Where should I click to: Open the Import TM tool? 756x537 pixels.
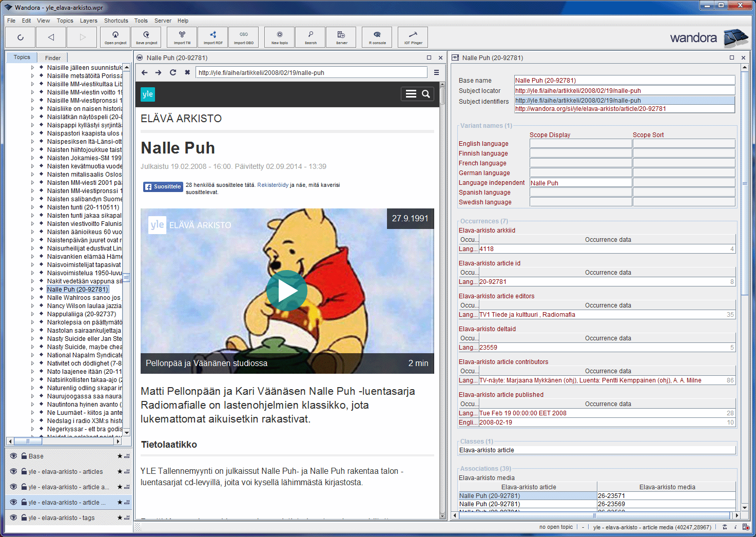pos(182,37)
